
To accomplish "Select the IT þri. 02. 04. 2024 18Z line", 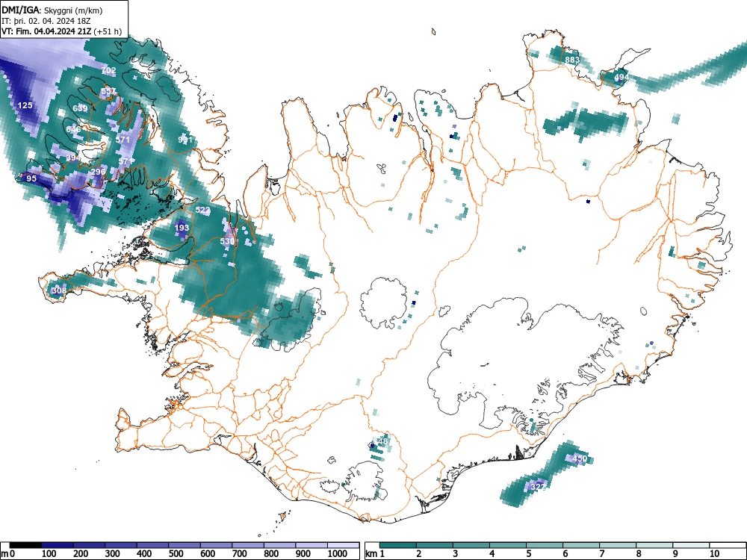I will pyautogui.click(x=46, y=21).
